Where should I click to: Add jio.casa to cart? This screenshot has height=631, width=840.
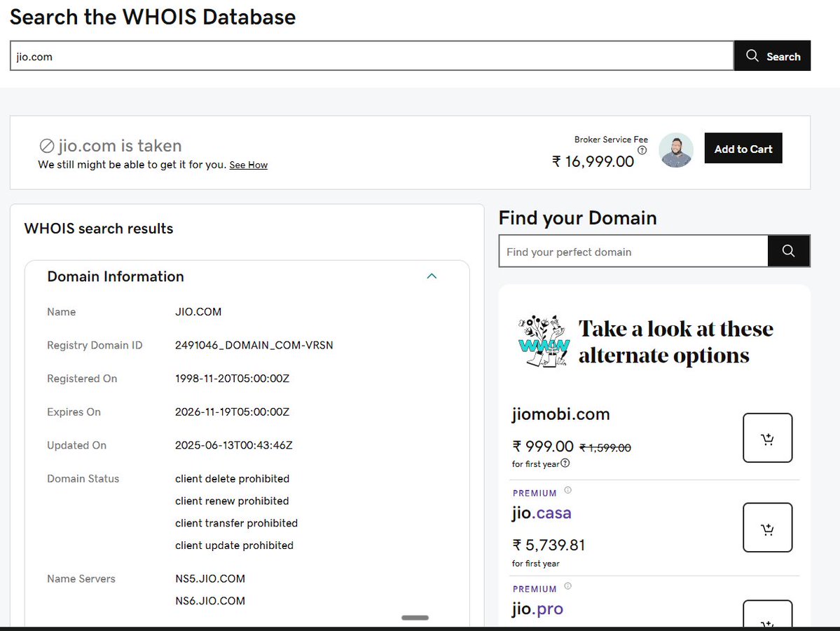(x=767, y=527)
